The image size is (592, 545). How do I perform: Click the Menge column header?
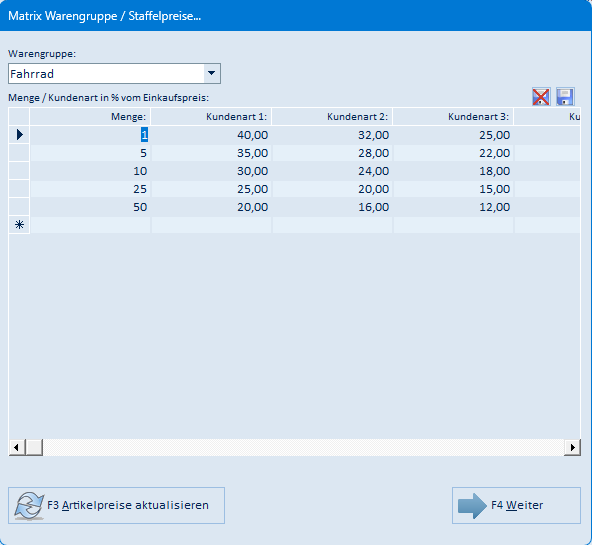click(x=90, y=117)
